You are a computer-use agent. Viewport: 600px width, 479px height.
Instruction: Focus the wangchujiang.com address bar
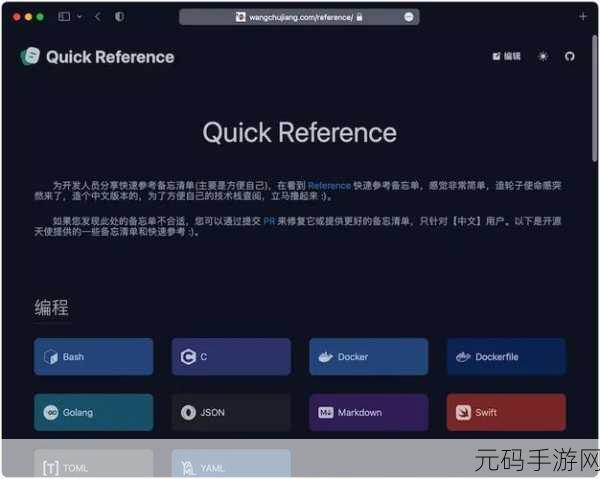(x=299, y=17)
